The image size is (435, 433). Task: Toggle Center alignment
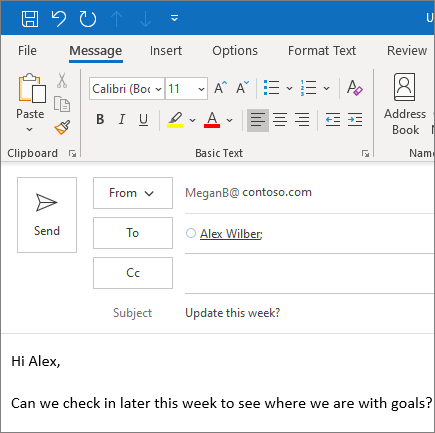point(280,120)
